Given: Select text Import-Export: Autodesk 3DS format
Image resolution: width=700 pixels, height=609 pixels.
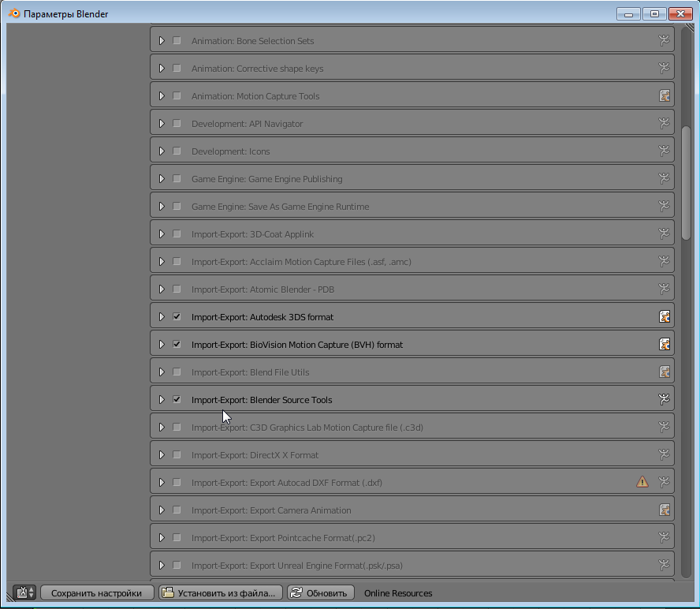Looking at the screenshot, I should point(262,317).
